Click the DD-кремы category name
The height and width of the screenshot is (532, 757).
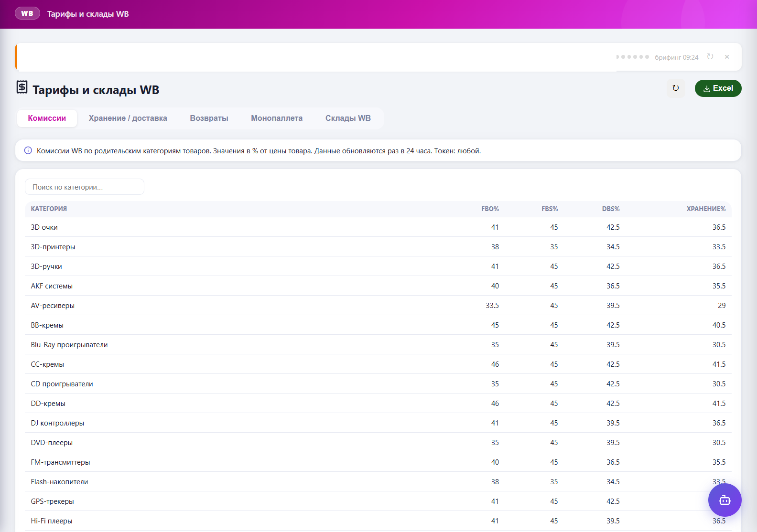click(x=48, y=404)
